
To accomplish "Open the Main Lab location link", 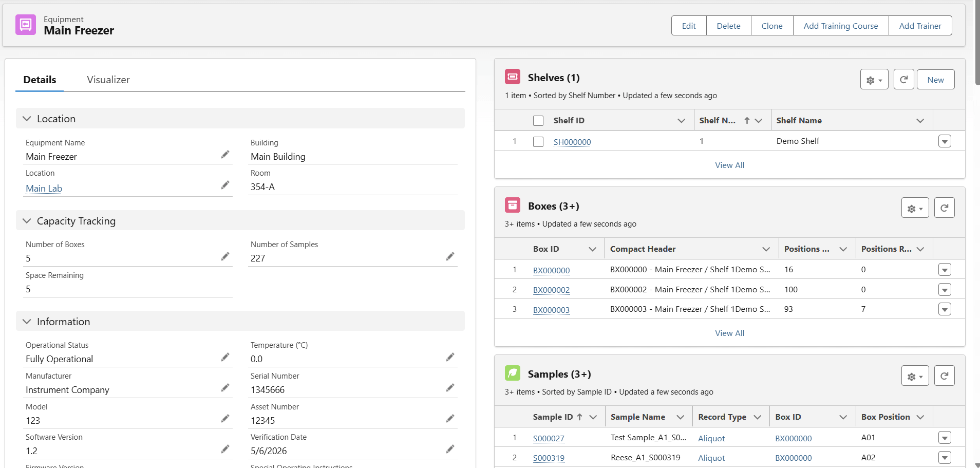I will [x=44, y=189].
